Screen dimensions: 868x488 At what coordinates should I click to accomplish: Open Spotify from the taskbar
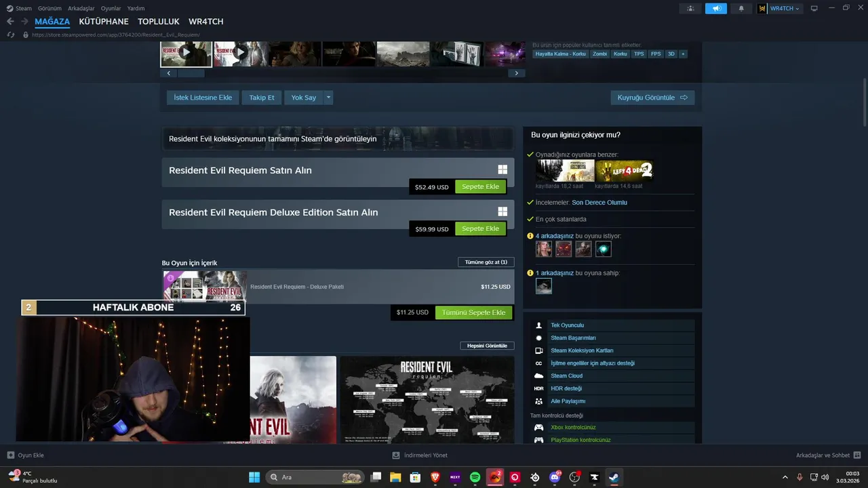[475, 477]
